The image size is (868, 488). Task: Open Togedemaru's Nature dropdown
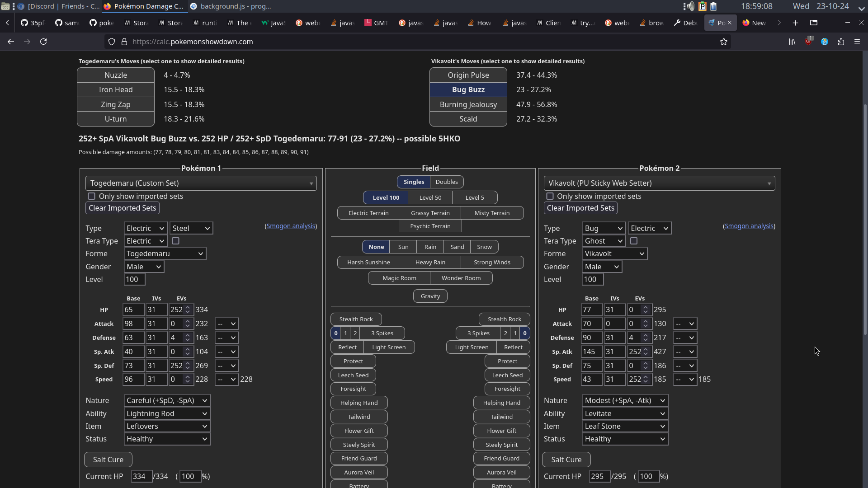167,400
